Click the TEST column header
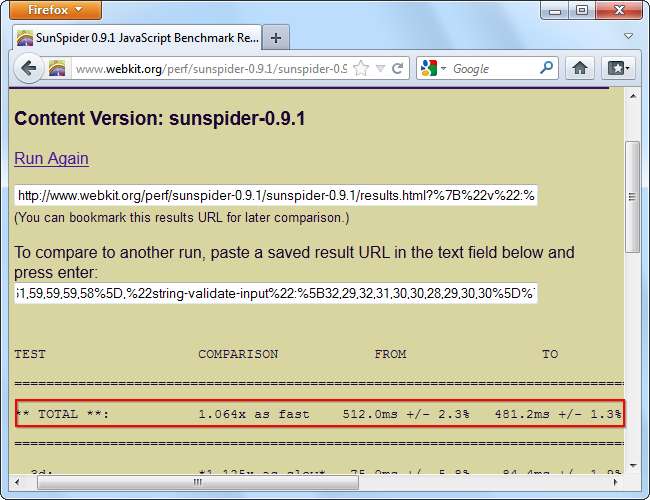This screenshot has height=500, width=650. click(30, 354)
